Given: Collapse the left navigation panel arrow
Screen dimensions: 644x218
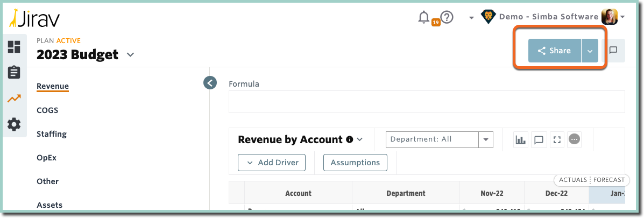Looking at the screenshot, I should pos(210,83).
